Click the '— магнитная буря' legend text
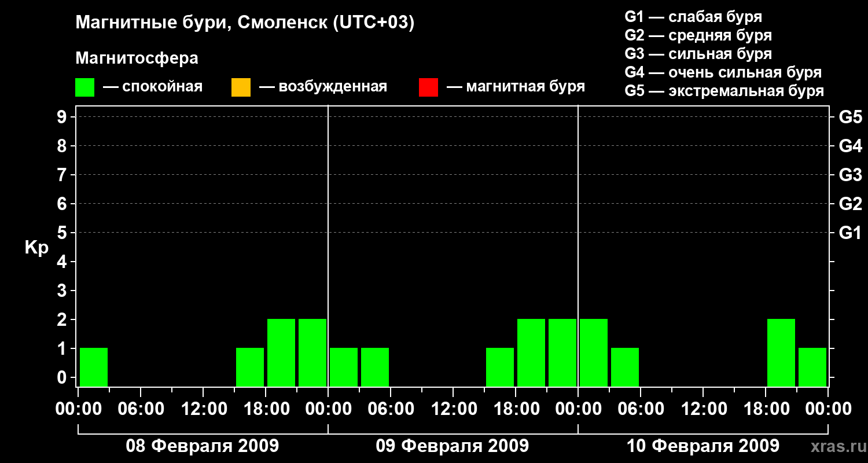This screenshot has height=463, width=868. 516,87
